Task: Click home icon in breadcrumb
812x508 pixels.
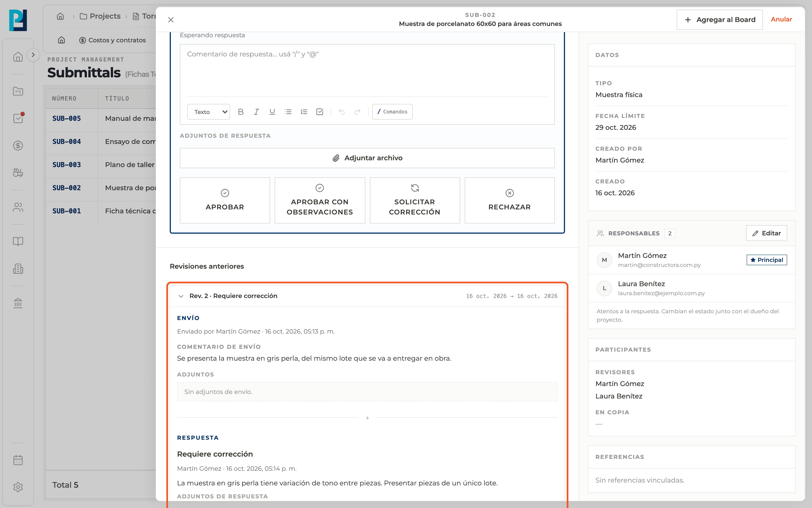Action: [x=60, y=16]
